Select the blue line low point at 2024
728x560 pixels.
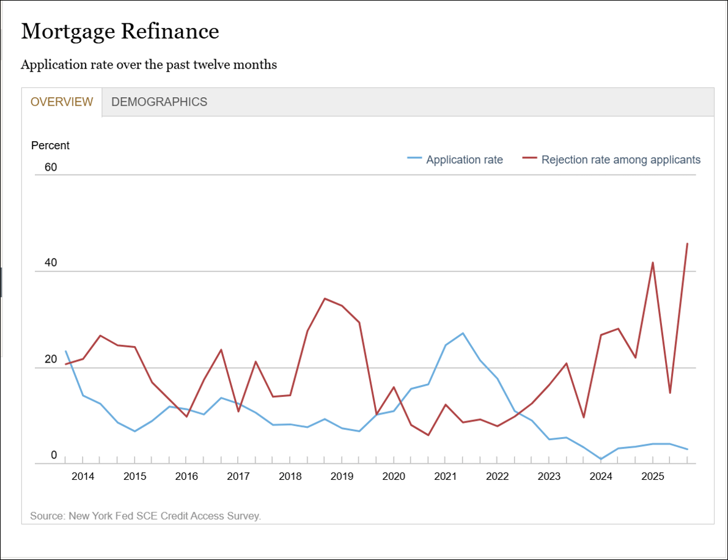click(601, 459)
